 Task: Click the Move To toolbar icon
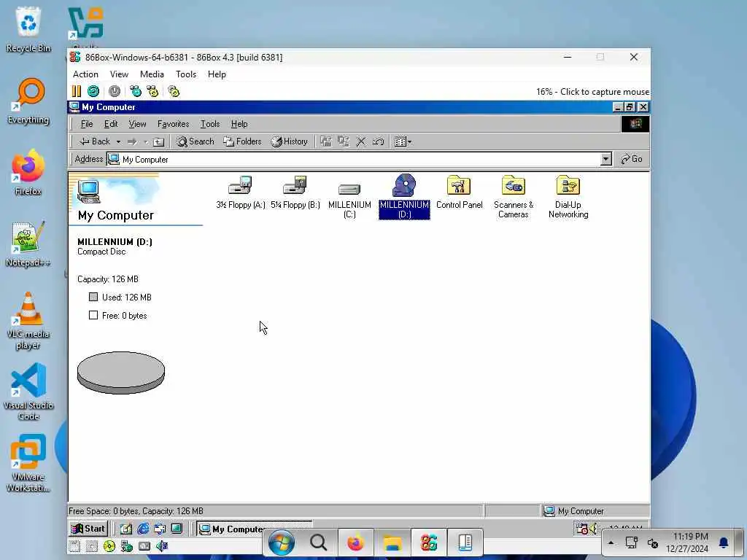click(326, 141)
